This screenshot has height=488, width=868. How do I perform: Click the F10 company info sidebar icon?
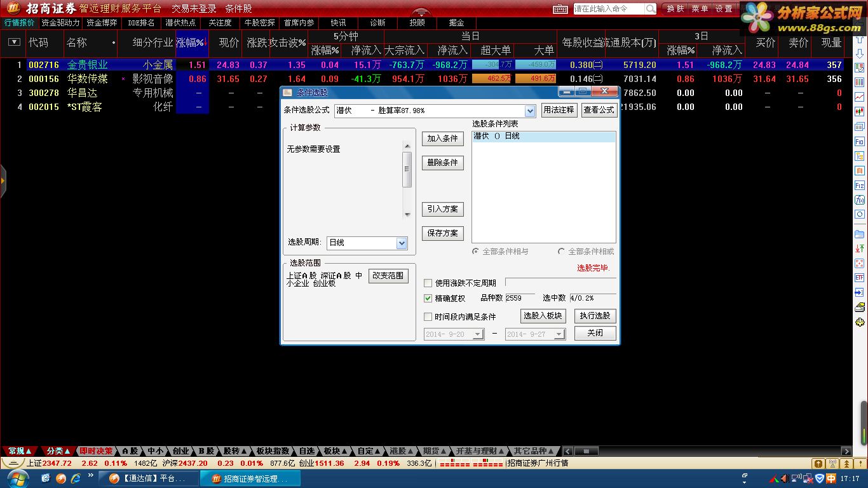[860, 142]
